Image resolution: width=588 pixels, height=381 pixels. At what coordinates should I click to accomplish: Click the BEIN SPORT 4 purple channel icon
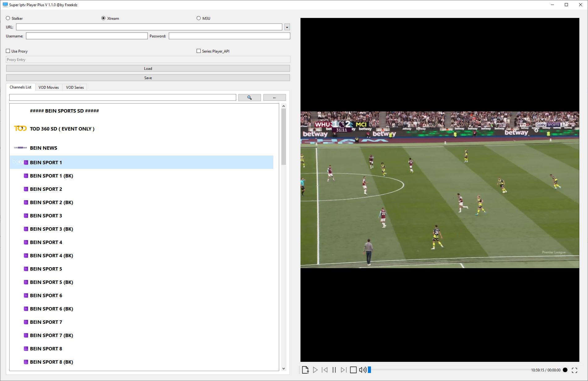[26, 242]
